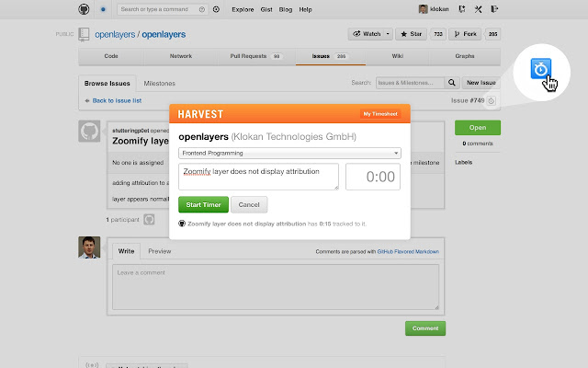This screenshot has height=368, width=588.
Task: Click the fork count 285
Action: click(x=492, y=34)
